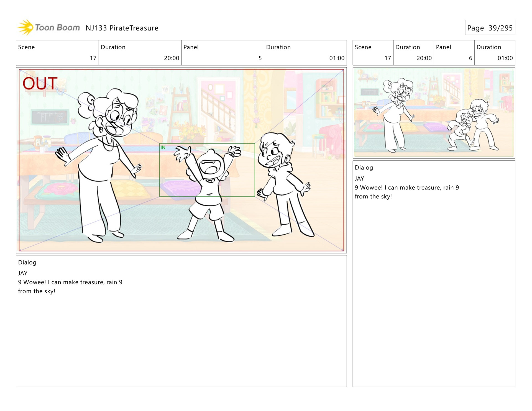Click the Page 39/295 indicator box
This screenshot has width=532, height=411.
coord(490,28)
